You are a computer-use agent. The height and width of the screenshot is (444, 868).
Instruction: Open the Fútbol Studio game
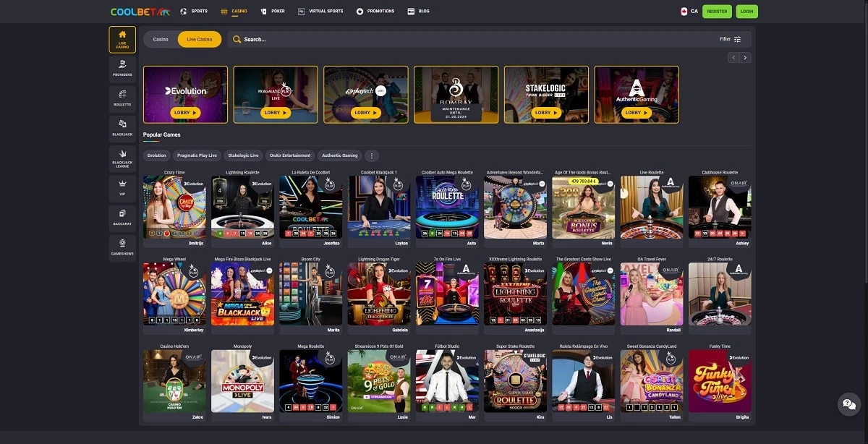click(447, 381)
